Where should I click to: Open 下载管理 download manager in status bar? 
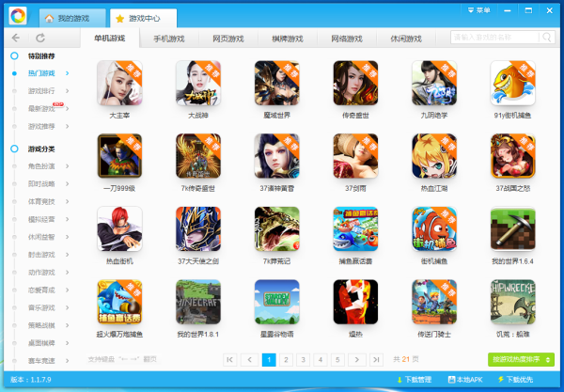click(414, 380)
